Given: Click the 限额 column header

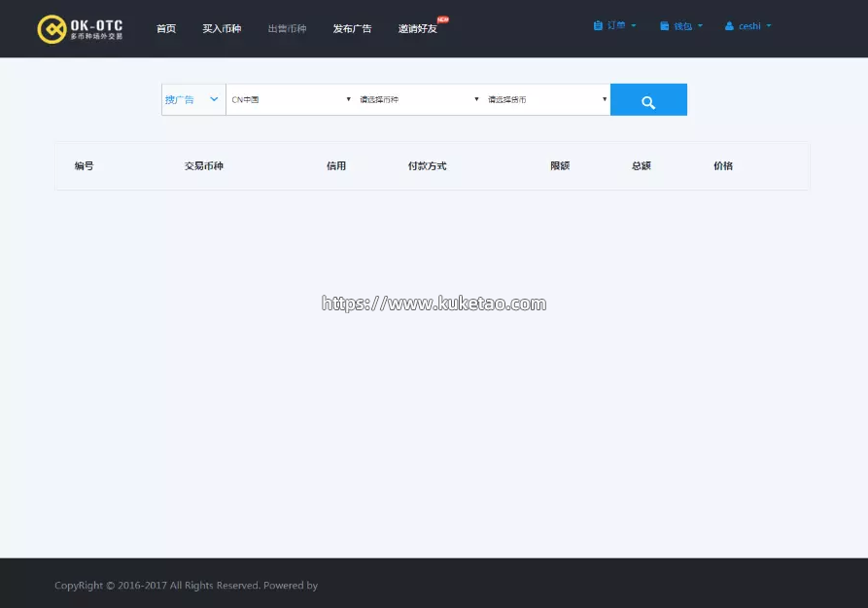Looking at the screenshot, I should click(560, 165).
